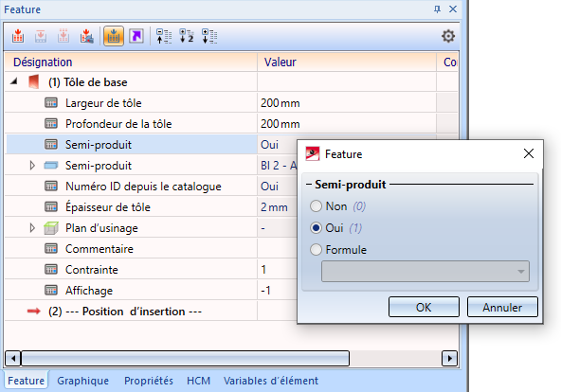Viewport: 561px width, 392px height.
Task: Click the first red recalculate feature icon
Action: pos(18,36)
